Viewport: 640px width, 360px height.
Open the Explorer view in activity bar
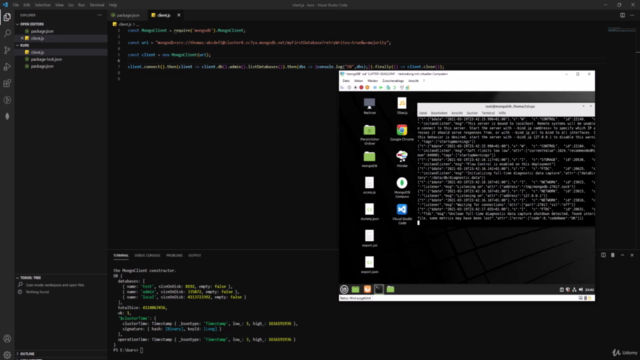pyautogui.click(x=7, y=17)
